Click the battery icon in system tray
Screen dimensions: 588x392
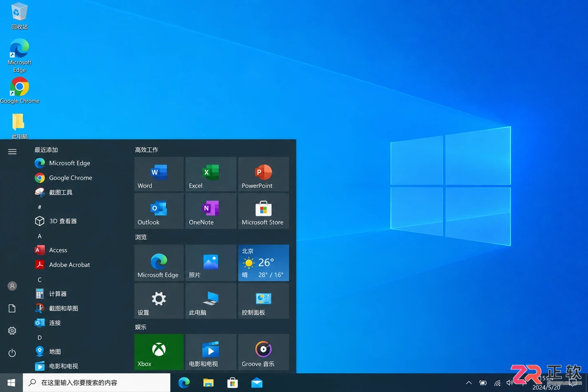tap(483, 383)
